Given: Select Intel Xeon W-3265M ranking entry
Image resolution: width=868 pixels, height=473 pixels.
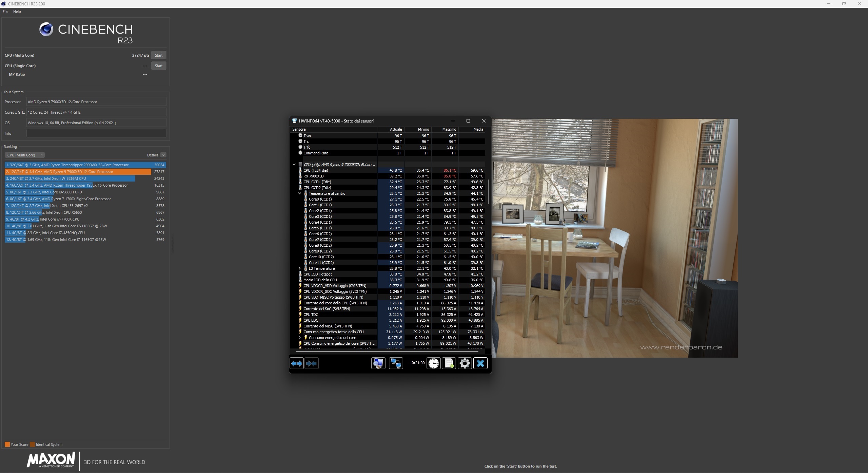Looking at the screenshot, I should 85,178.
